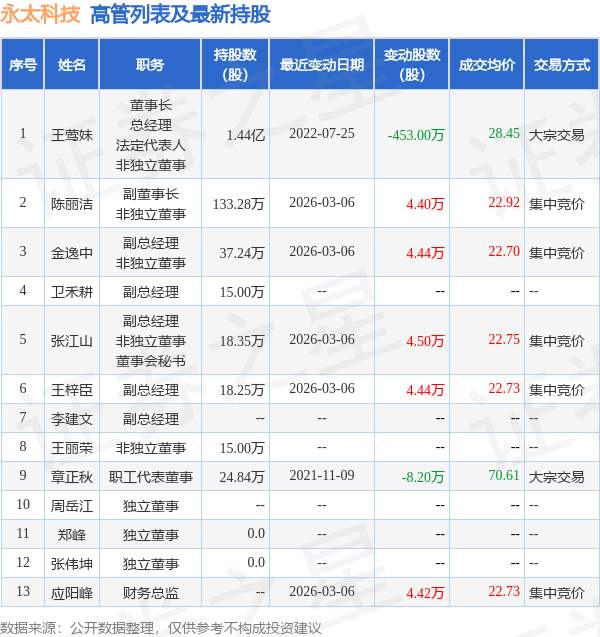
Task: Click 22.73 in 应阳峰's row
Action: pyautogui.click(x=504, y=591)
